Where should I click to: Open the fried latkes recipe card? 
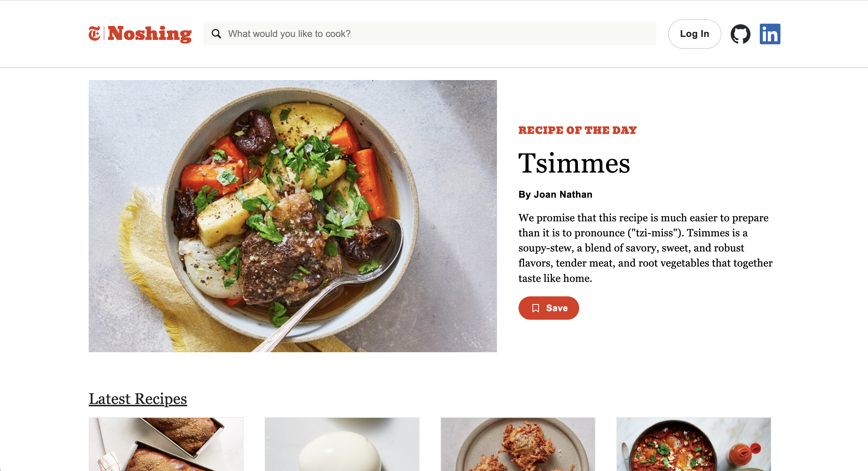pos(518,444)
